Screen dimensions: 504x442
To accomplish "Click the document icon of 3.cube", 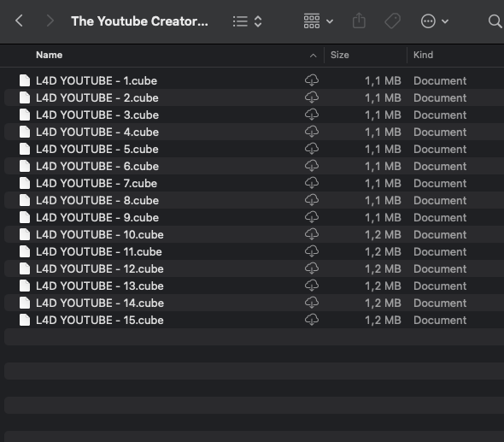I will 25,115.
